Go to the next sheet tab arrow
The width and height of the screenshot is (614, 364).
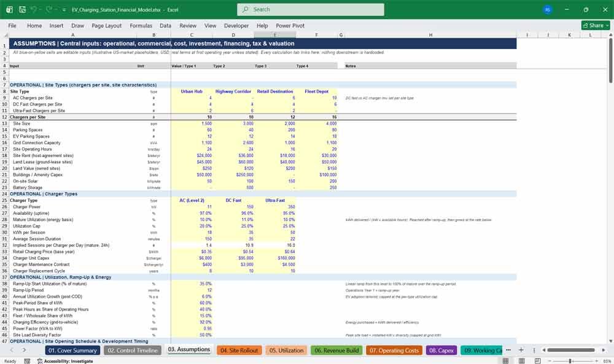point(25,350)
